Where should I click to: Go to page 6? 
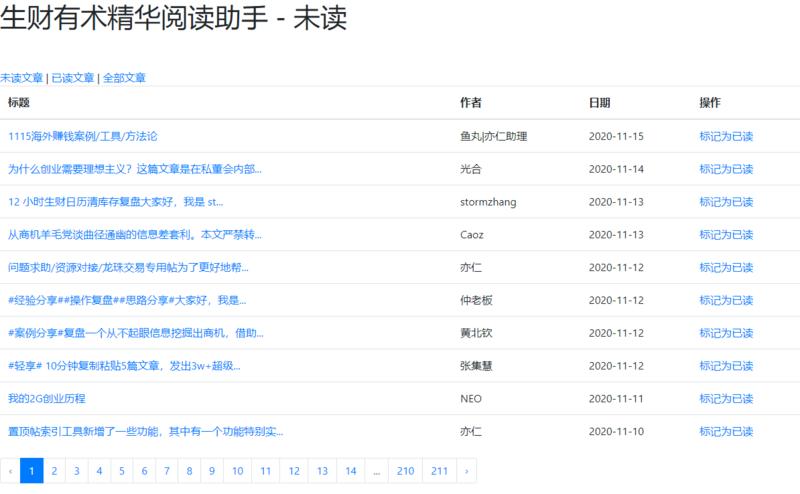tap(144, 471)
